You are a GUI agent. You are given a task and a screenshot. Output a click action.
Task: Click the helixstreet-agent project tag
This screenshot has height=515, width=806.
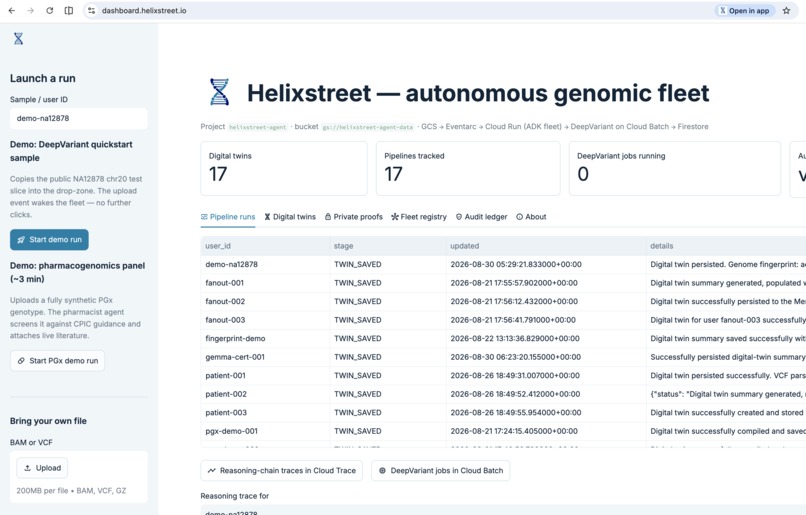coord(258,127)
